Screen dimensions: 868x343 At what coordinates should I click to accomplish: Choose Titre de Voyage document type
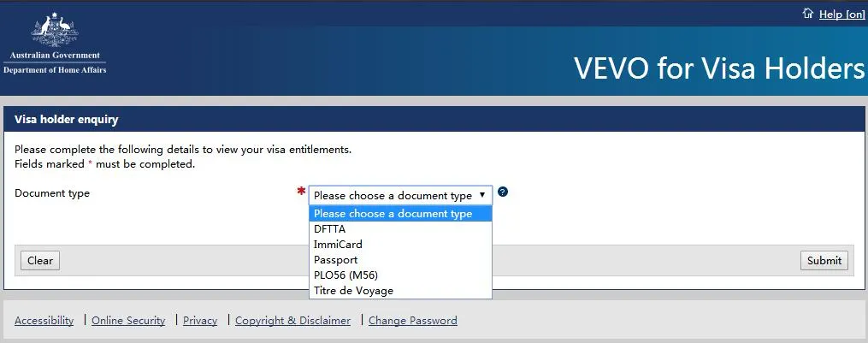(x=353, y=291)
